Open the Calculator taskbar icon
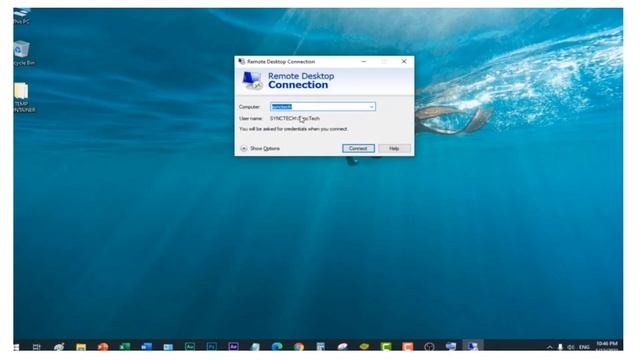The width and height of the screenshot is (640, 360). pyautogui.click(x=320, y=347)
